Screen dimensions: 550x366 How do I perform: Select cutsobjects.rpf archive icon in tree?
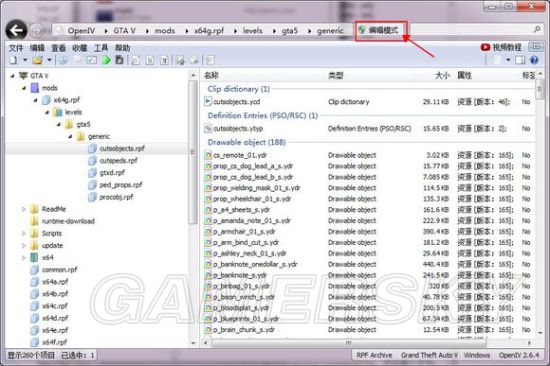(92, 148)
